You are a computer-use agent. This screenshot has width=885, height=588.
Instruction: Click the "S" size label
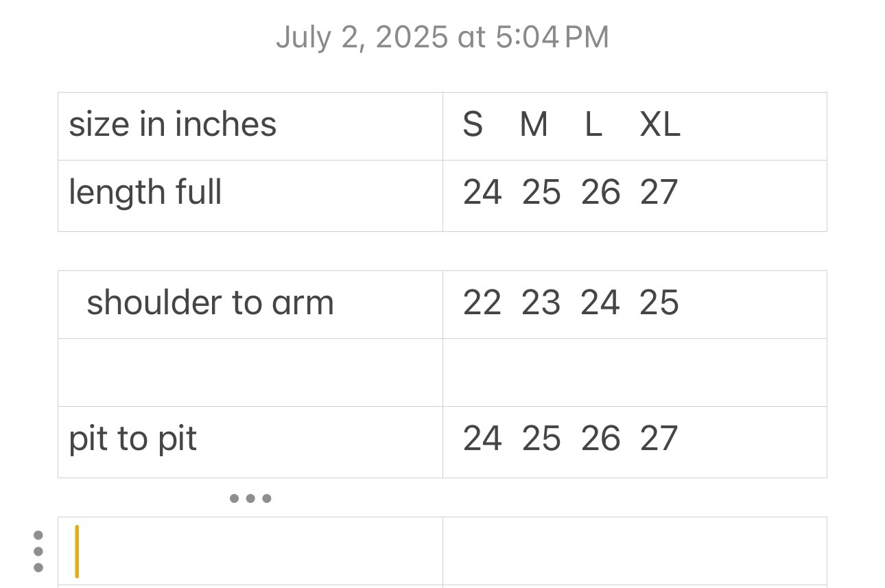click(x=473, y=126)
